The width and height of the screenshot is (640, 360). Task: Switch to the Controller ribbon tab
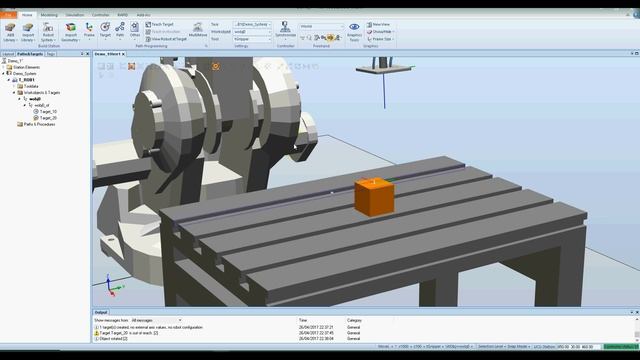tap(100, 15)
